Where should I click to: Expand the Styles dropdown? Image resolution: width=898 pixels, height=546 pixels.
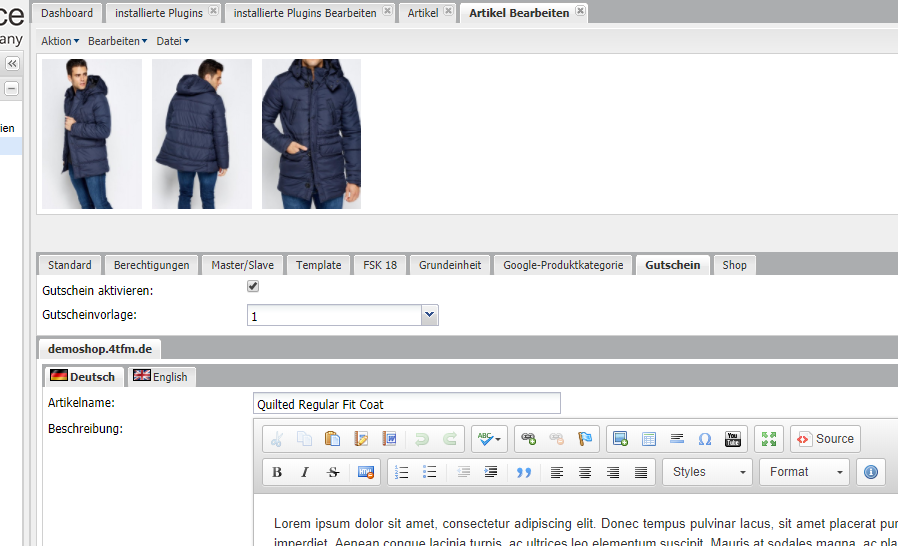tap(707, 472)
